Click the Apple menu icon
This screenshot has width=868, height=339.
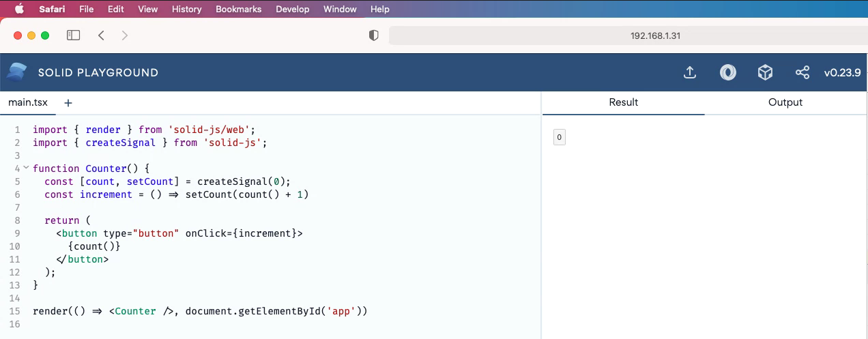point(18,9)
